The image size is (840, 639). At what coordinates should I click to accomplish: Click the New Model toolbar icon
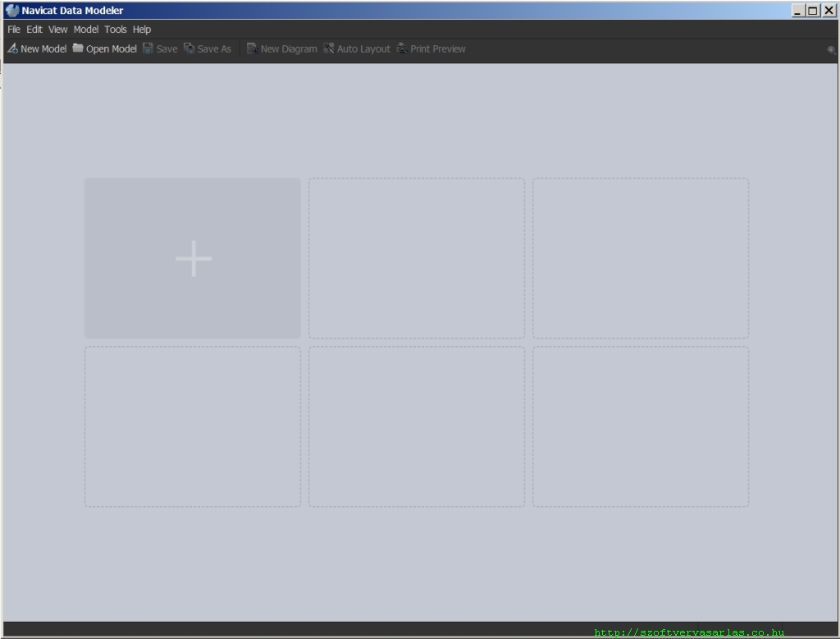point(12,49)
